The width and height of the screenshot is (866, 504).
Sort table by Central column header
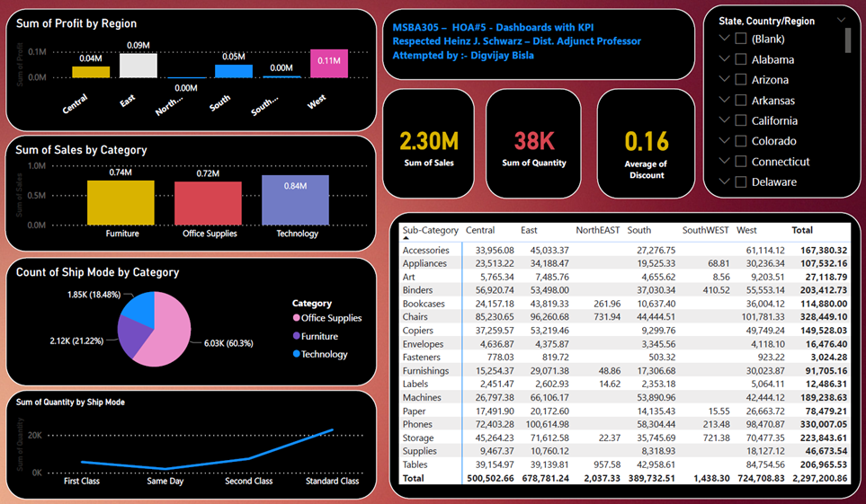coord(480,230)
